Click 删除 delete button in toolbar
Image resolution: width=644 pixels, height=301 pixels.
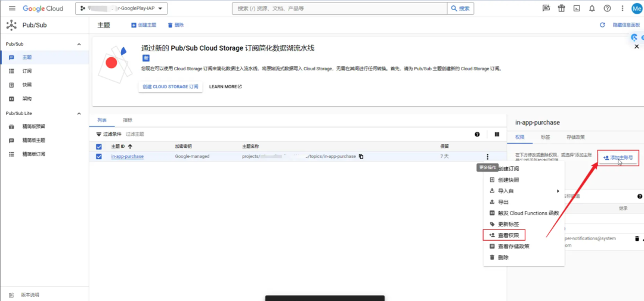(176, 25)
